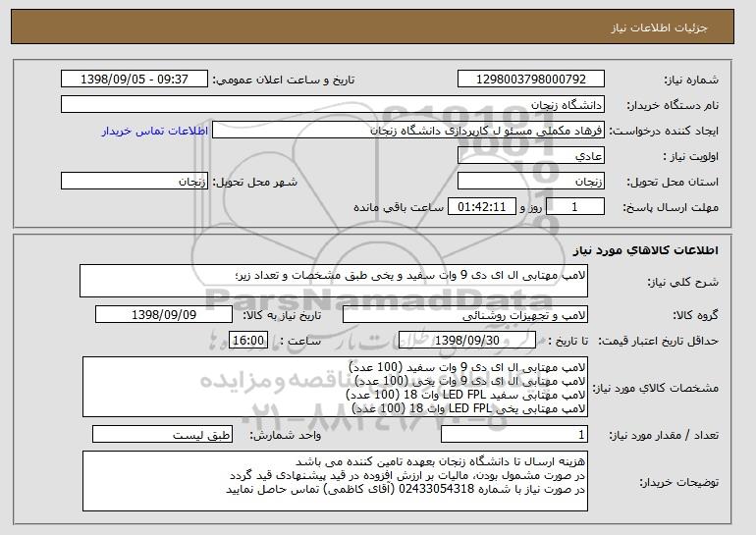This screenshot has height=535, width=756.
Task: Select the unit field showing طبق لیست
Action: [162, 434]
